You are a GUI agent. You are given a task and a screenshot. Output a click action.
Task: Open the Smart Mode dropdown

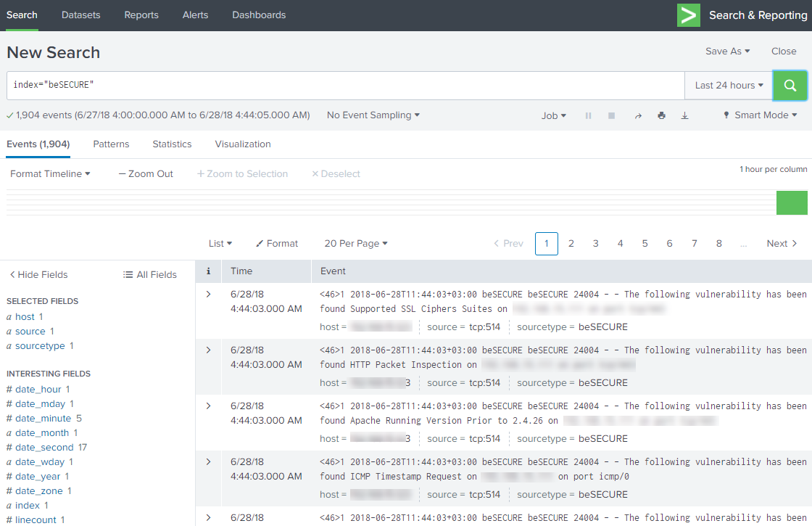pos(761,115)
